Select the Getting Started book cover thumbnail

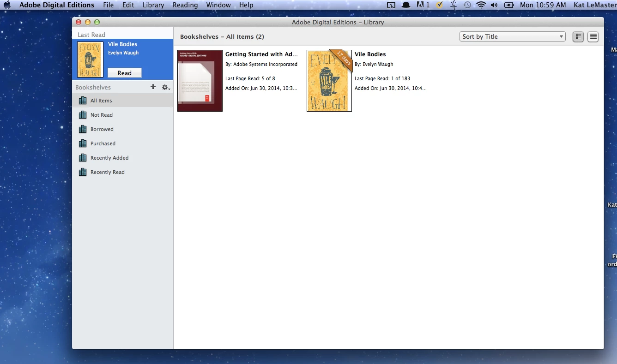coord(200,81)
